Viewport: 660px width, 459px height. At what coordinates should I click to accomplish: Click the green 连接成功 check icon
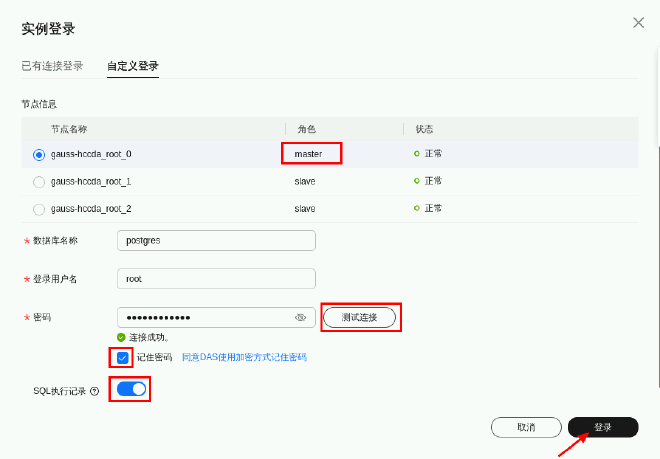[x=121, y=337]
